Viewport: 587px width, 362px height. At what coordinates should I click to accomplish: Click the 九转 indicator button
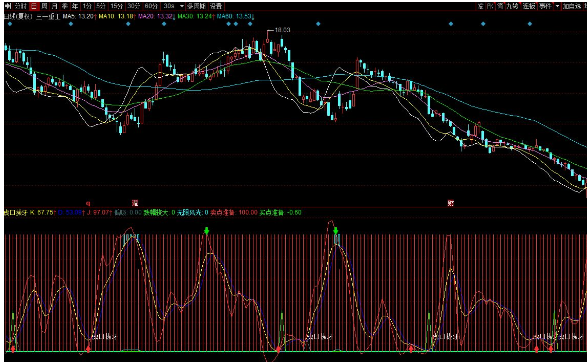click(513, 6)
